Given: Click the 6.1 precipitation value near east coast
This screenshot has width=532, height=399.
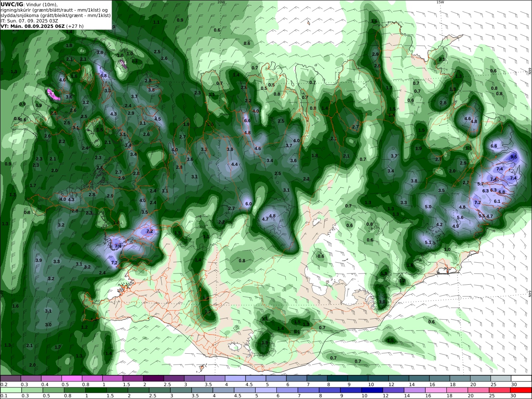Looking at the screenshot, I should point(497,201).
